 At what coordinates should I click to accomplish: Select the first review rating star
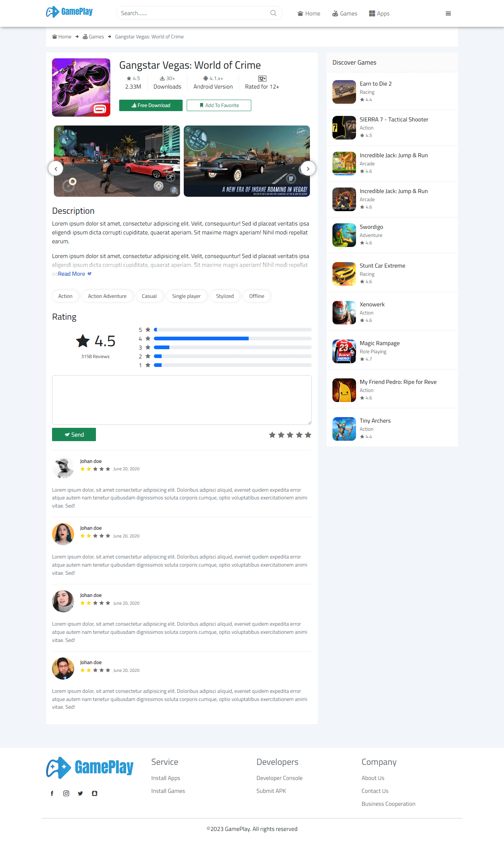coord(272,435)
